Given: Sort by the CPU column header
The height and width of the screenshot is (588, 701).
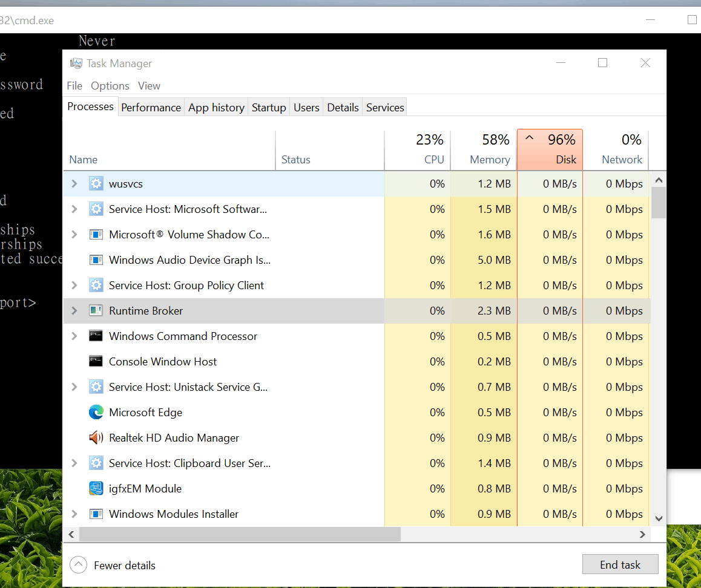Looking at the screenshot, I should (x=418, y=149).
